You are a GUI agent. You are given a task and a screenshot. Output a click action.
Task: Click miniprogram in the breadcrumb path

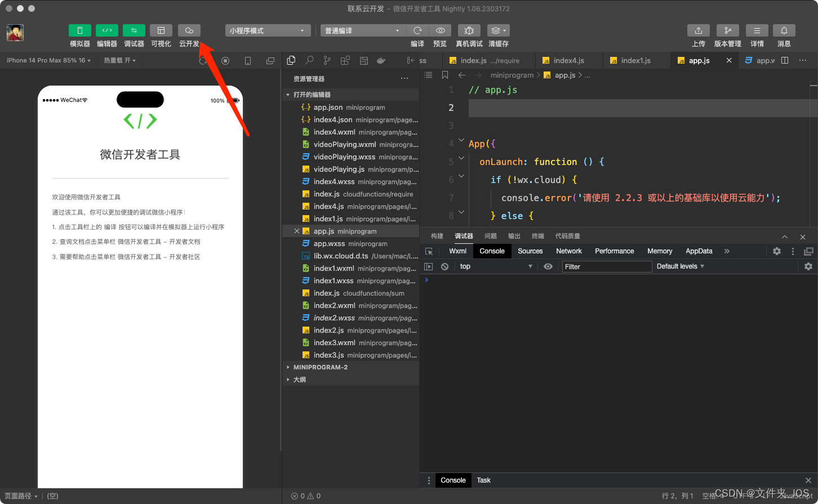(512, 75)
